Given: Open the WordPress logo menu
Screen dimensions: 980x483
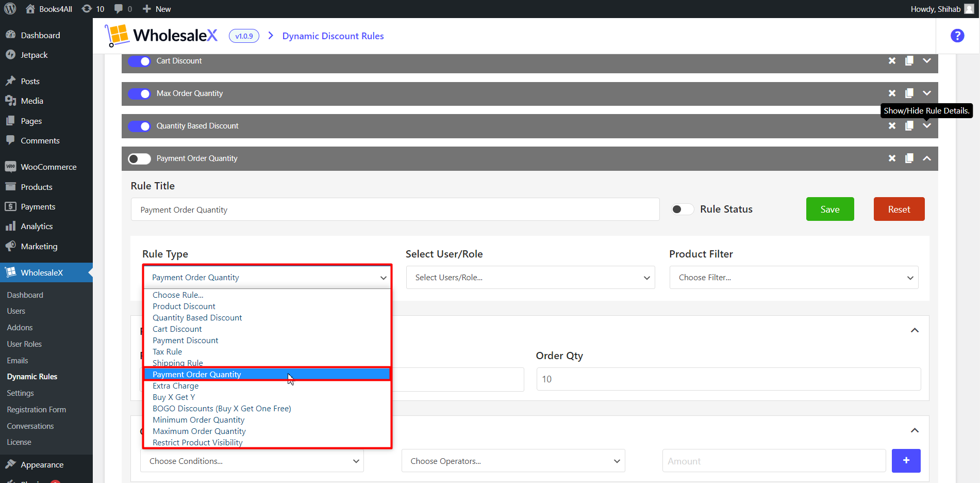Looking at the screenshot, I should click(10, 9).
